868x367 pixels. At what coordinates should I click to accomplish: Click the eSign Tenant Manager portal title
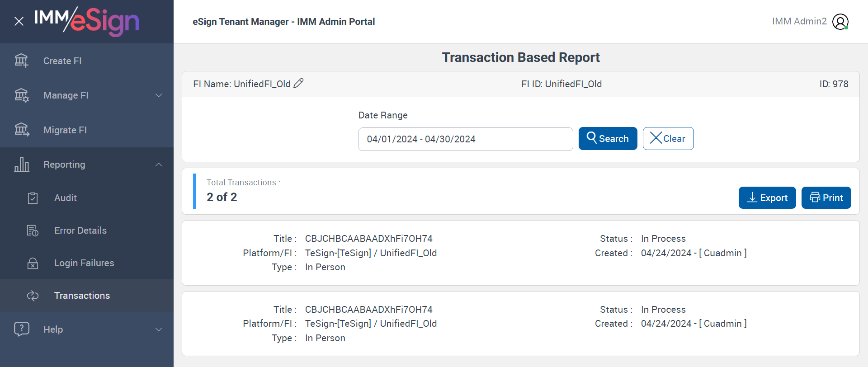[x=283, y=22]
